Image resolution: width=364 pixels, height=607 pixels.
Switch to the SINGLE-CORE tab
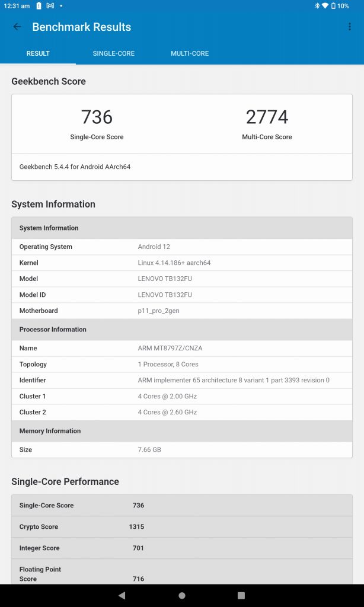click(113, 53)
